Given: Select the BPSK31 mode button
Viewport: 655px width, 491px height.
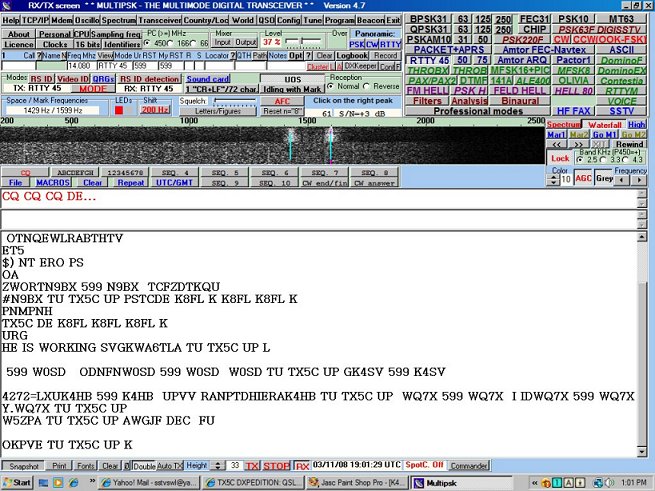Looking at the screenshot, I should pos(428,19).
